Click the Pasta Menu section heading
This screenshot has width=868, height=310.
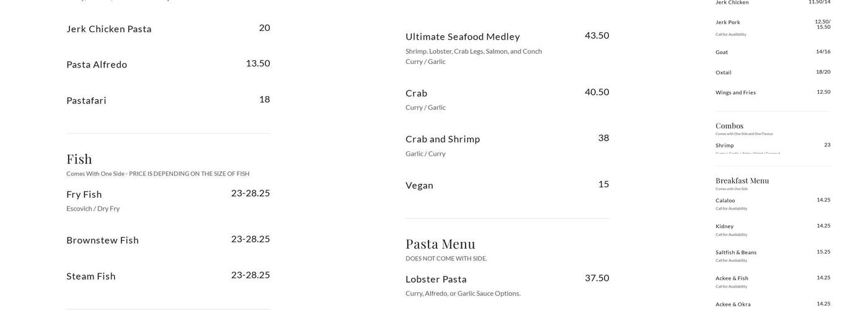(440, 244)
